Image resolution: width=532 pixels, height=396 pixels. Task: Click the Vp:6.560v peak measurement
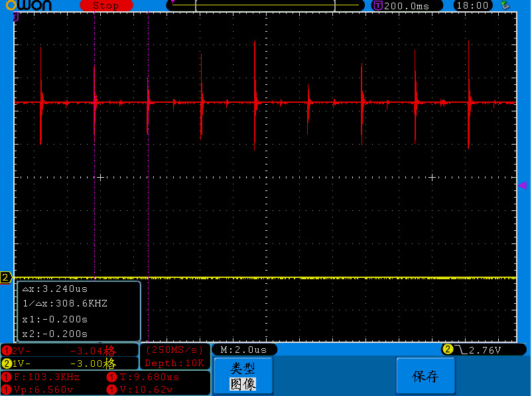click(43, 389)
